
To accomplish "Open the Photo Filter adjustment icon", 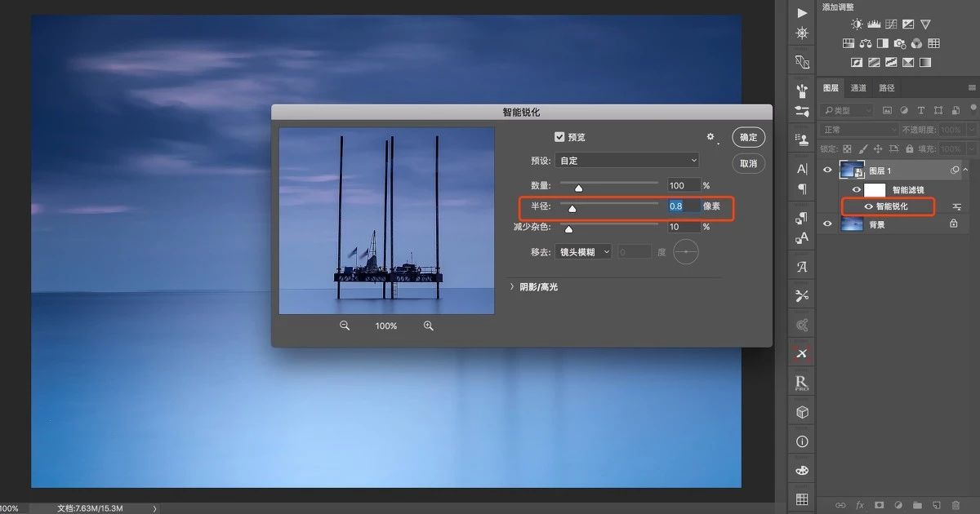I will coord(899,43).
